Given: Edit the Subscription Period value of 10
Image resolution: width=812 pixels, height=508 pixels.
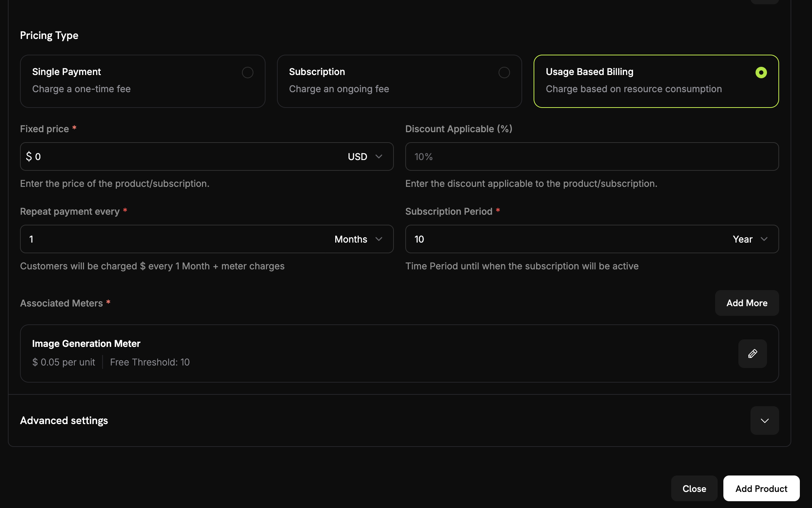Looking at the screenshot, I should point(500,239).
